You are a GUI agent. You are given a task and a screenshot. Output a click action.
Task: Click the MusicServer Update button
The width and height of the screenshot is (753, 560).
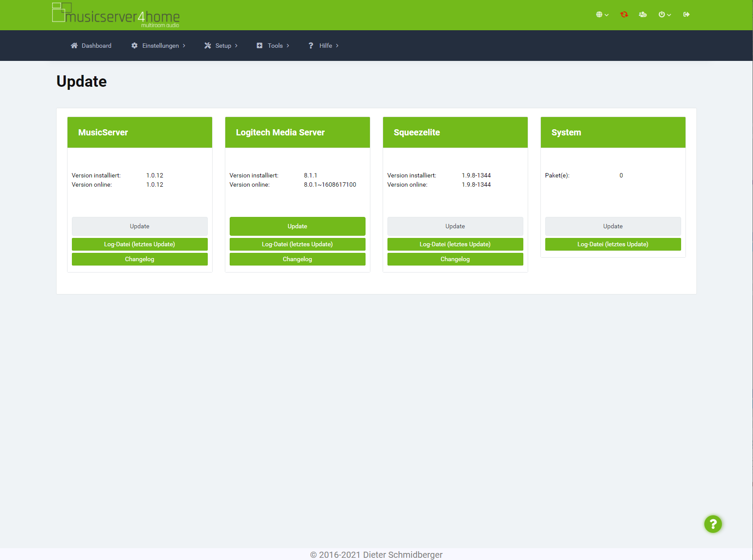pos(139,226)
